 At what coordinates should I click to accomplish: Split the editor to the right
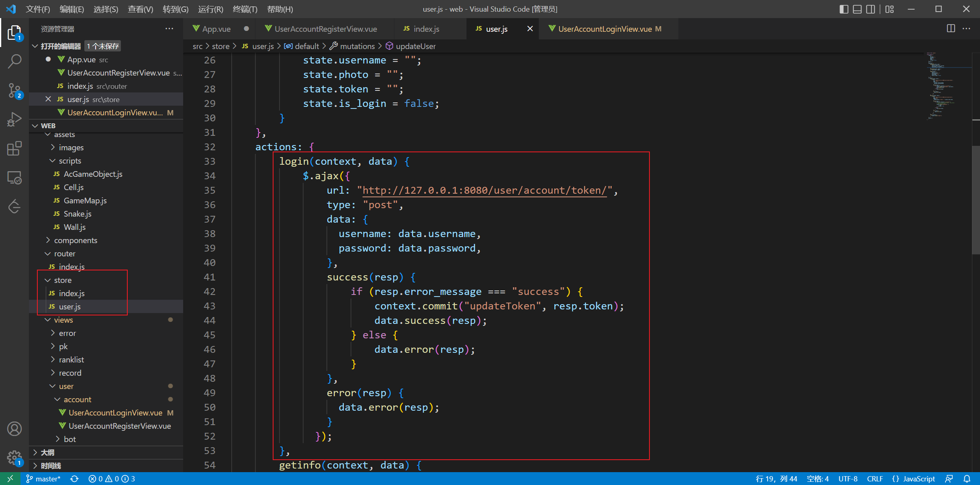tap(951, 29)
